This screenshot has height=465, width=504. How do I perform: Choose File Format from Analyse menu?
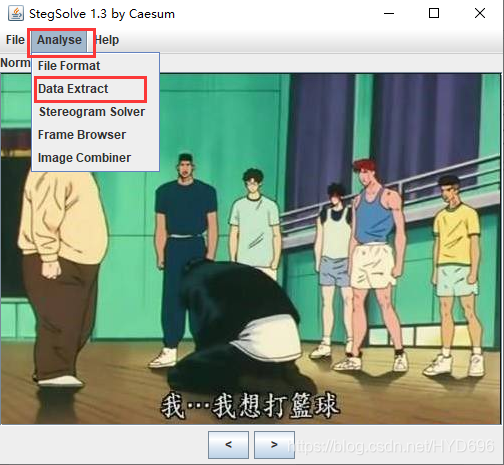(95, 66)
